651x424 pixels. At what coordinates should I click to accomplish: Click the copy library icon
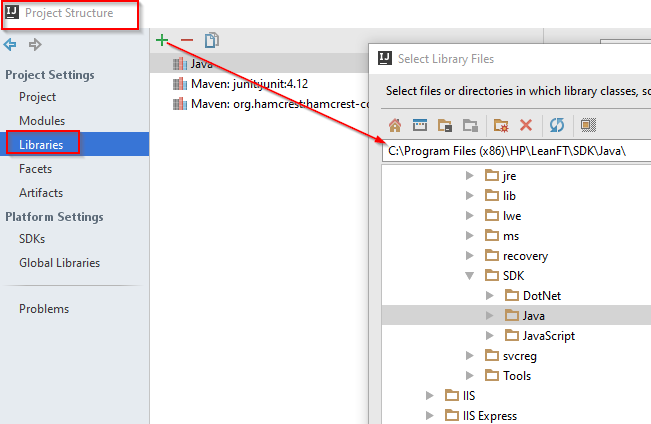tap(212, 40)
